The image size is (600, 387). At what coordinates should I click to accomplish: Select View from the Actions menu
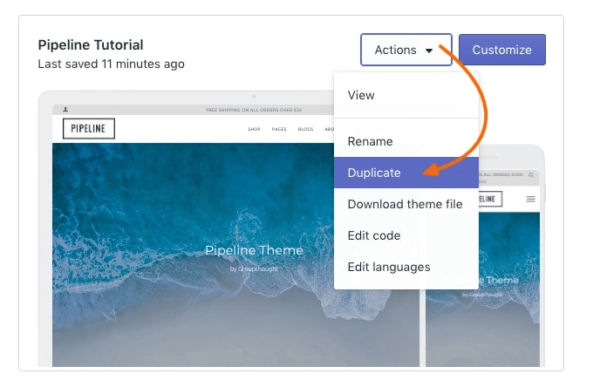click(406, 95)
